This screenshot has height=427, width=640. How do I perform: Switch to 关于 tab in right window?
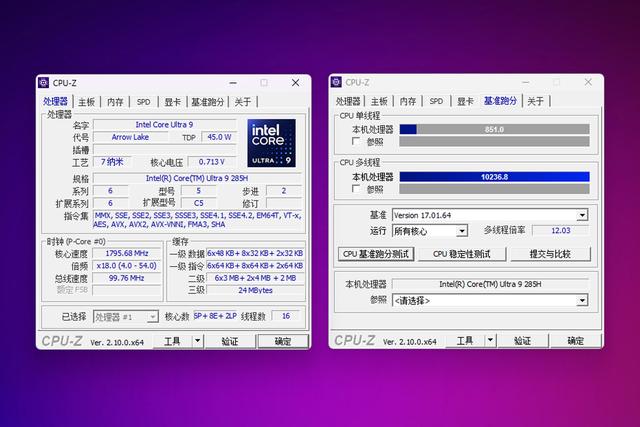tap(536, 101)
